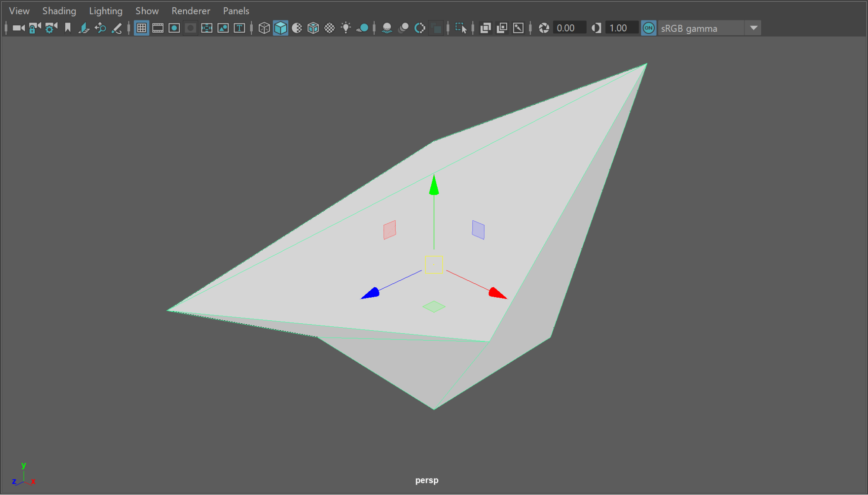Image resolution: width=868 pixels, height=495 pixels.
Task: Open the Panels menu
Action: click(236, 11)
